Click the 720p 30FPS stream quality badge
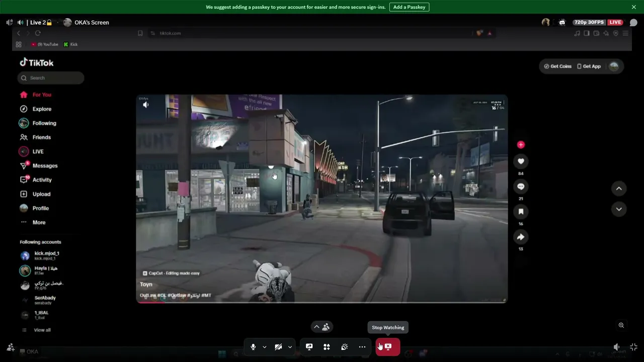Viewport: 644px width, 362px height. click(590, 23)
